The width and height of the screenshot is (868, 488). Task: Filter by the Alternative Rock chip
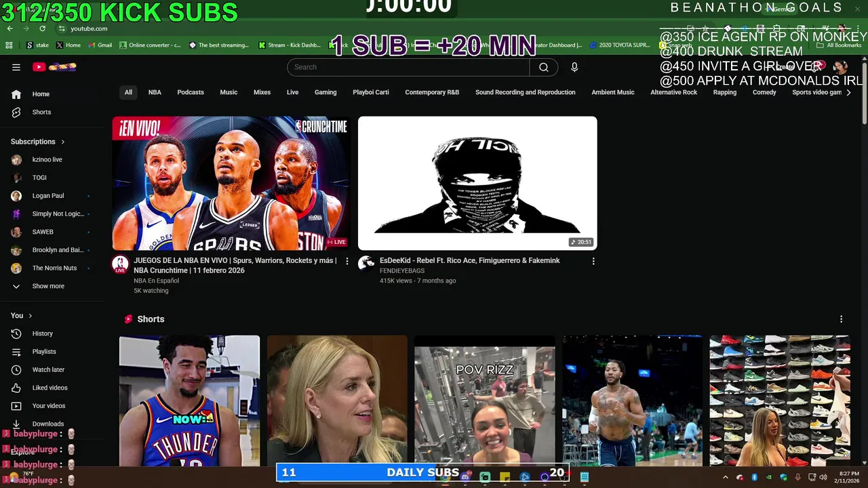coord(674,92)
